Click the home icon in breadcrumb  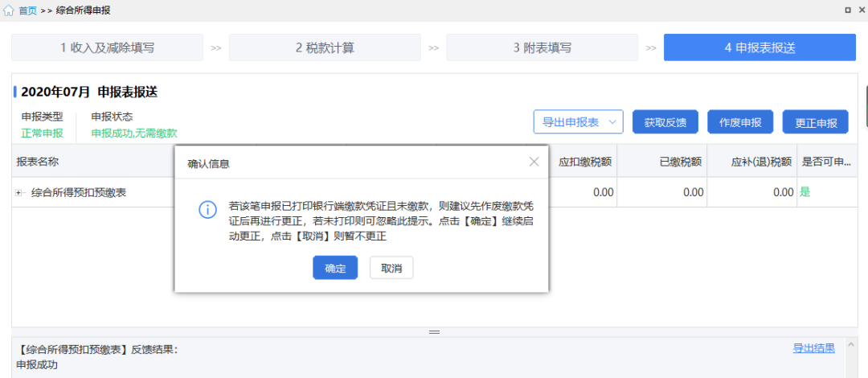(9, 10)
